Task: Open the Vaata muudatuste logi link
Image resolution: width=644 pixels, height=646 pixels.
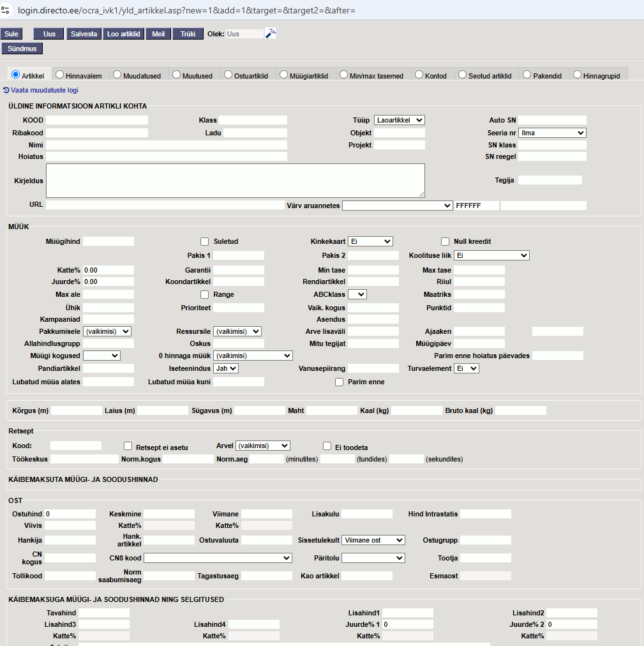Action: click(x=44, y=91)
